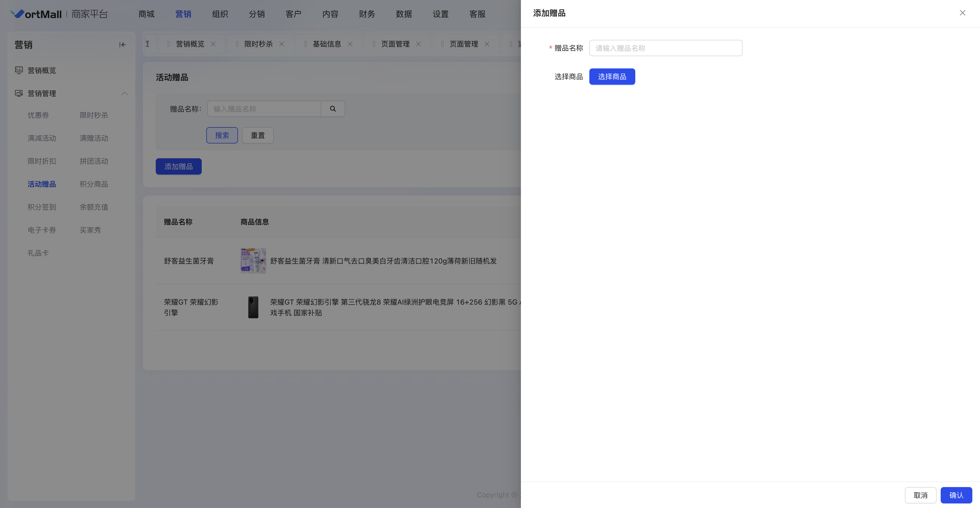Screen dimensions: 980x508
Task: Click the 取消 button
Action: [920, 495]
